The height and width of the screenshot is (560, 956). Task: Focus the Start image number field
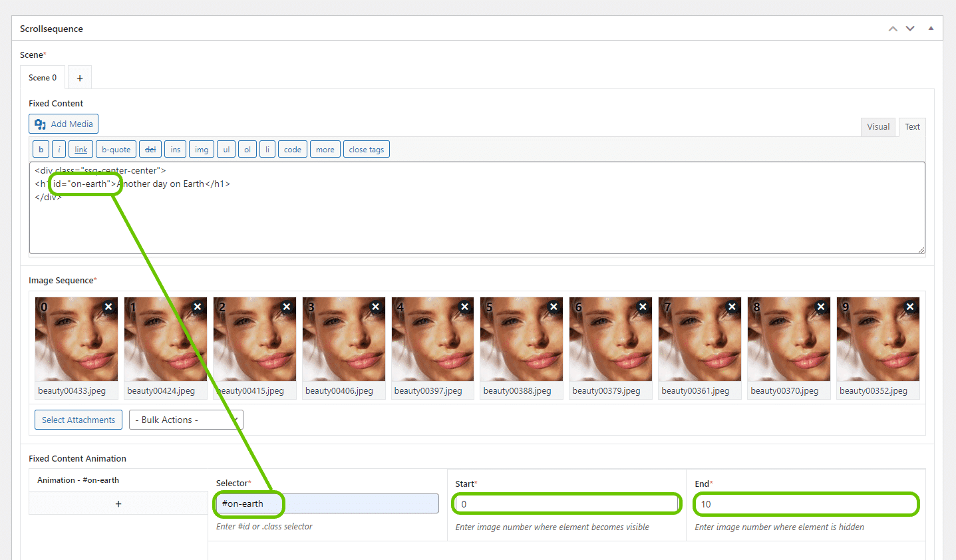567,504
